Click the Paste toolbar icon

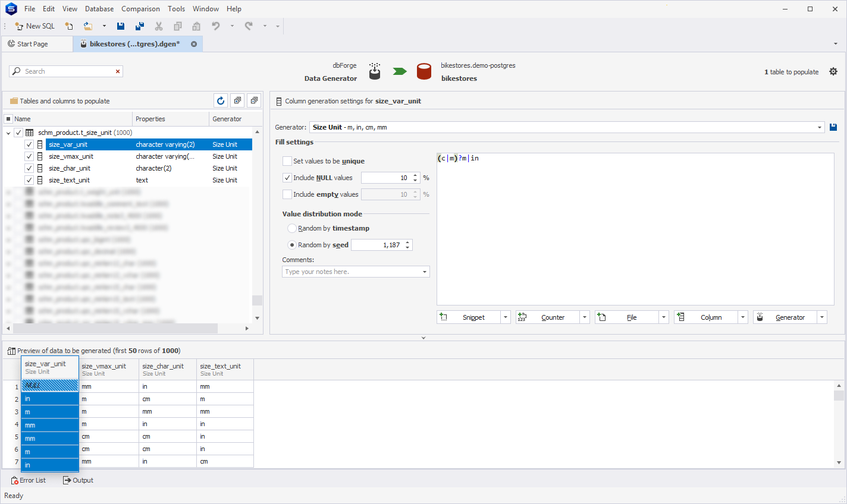coord(196,26)
